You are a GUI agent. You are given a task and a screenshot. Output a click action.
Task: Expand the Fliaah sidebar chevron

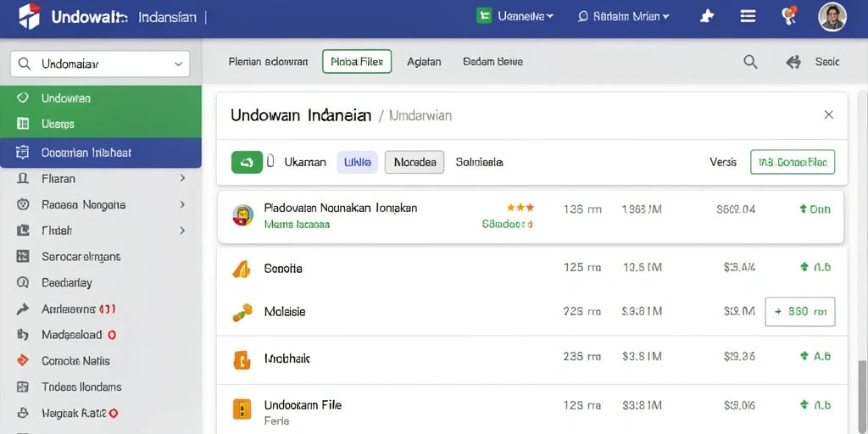tap(182, 231)
